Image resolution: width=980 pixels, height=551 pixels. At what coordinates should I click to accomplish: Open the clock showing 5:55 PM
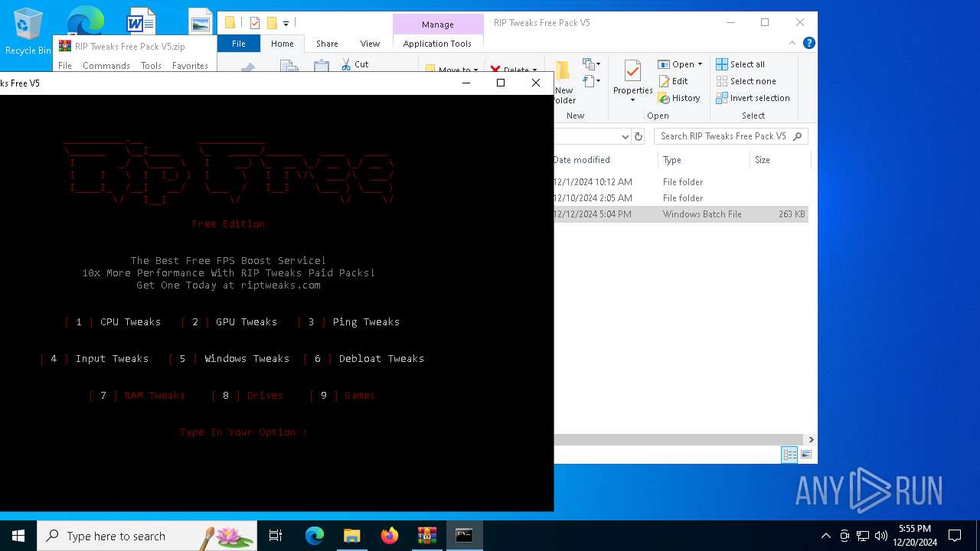click(x=915, y=536)
